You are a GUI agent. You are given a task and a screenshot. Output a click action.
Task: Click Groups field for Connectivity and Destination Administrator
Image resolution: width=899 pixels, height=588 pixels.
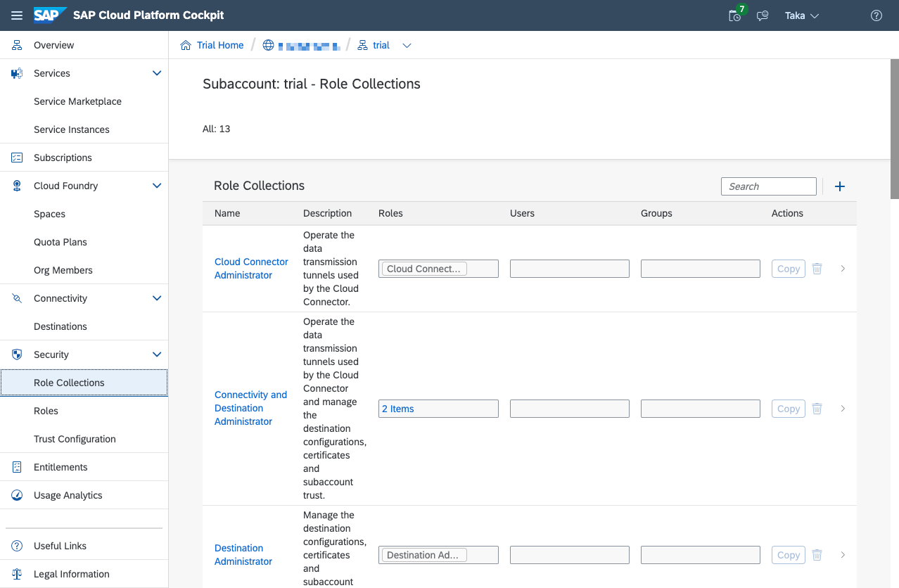700,409
